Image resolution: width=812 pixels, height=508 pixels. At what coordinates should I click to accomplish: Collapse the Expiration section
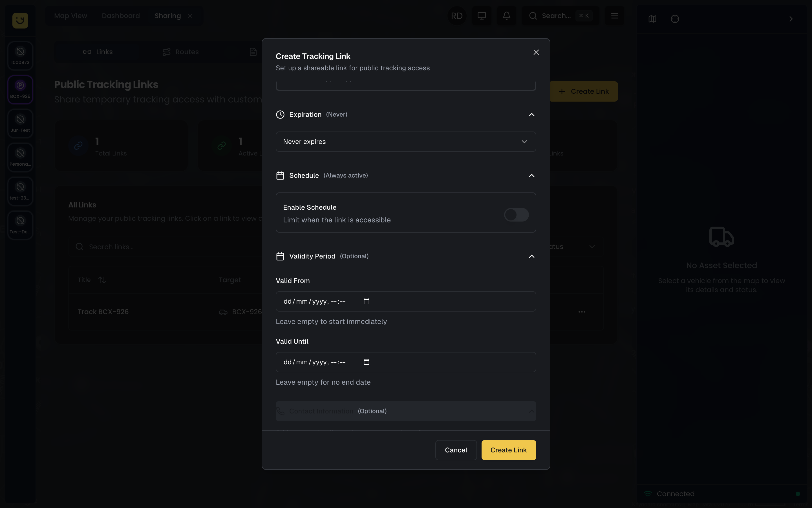coord(531,115)
